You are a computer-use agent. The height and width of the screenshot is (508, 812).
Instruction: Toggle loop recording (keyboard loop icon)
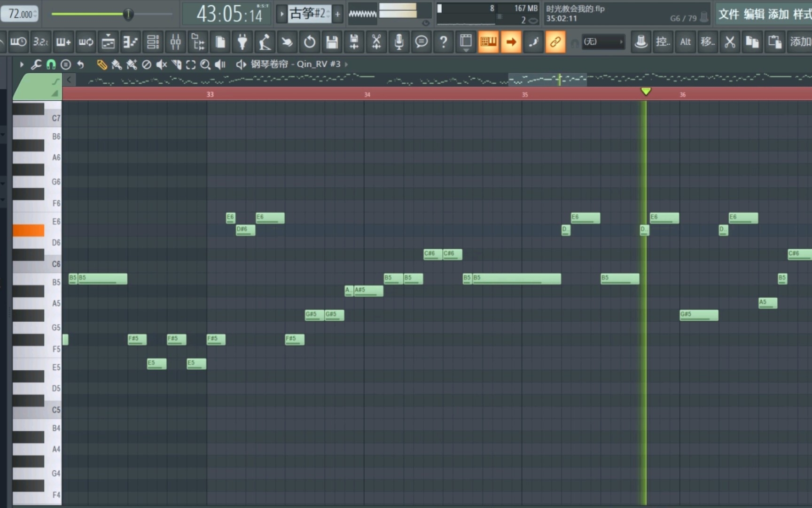[86, 42]
